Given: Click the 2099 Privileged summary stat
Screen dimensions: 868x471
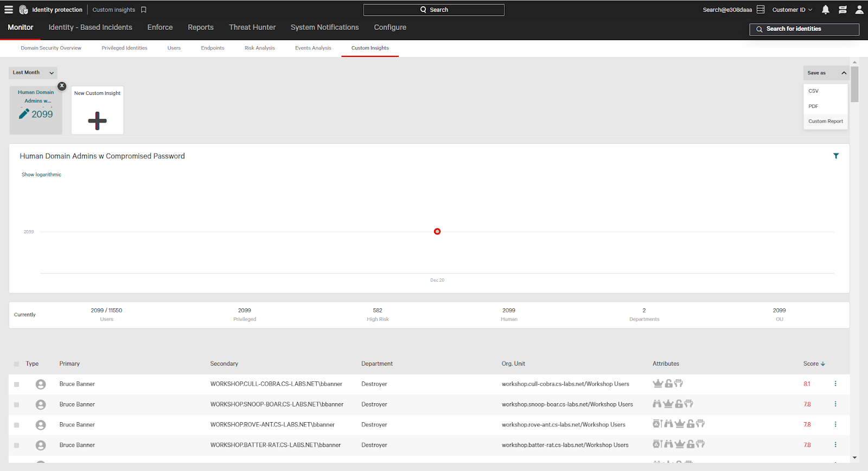Looking at the screenshot, I should coord(245,315).
